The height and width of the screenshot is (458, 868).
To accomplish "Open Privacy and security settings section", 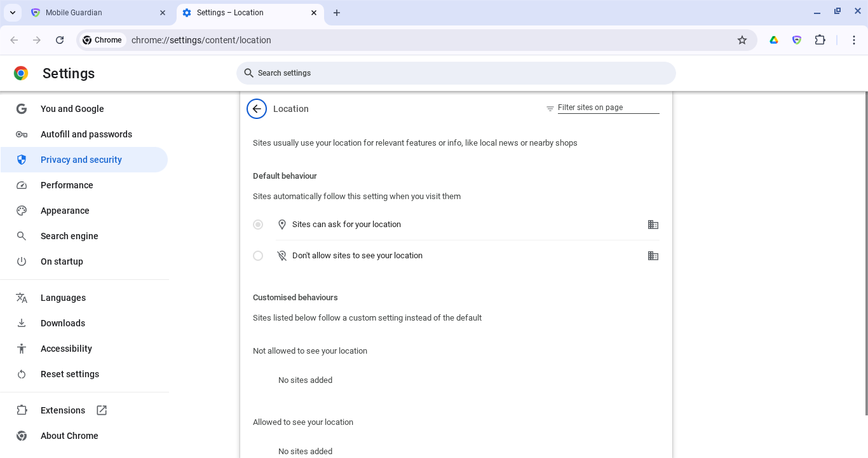I will click(x=81, y=160).
